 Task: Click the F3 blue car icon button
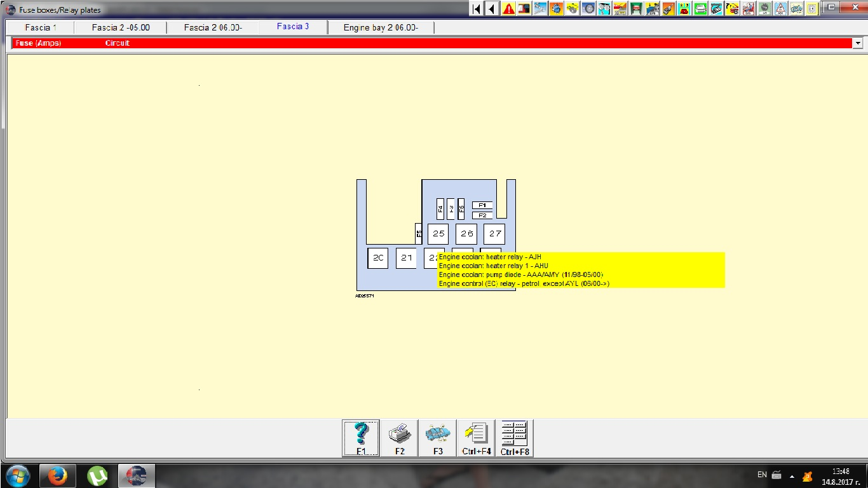438,438
